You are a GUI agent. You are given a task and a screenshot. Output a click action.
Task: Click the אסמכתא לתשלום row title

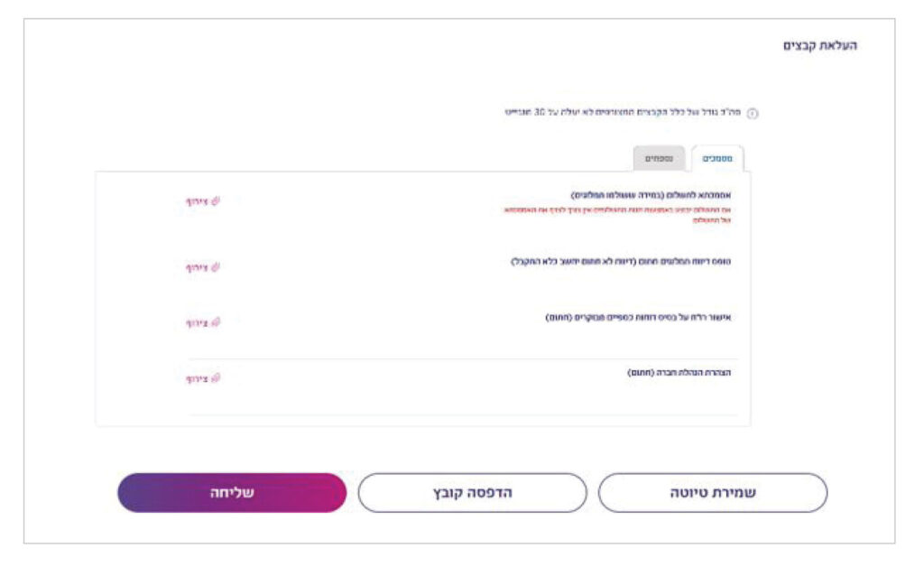click(650, 195)
